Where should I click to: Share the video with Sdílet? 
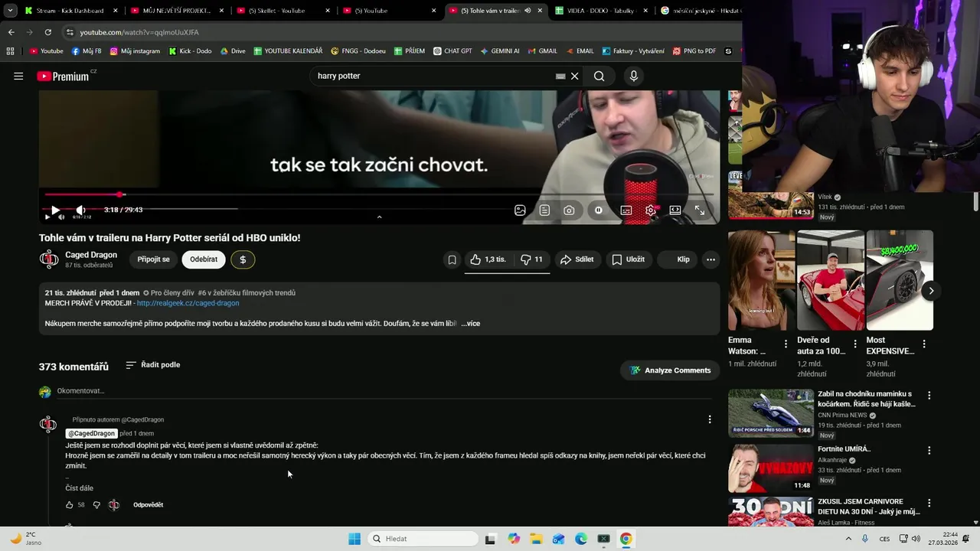577,259
